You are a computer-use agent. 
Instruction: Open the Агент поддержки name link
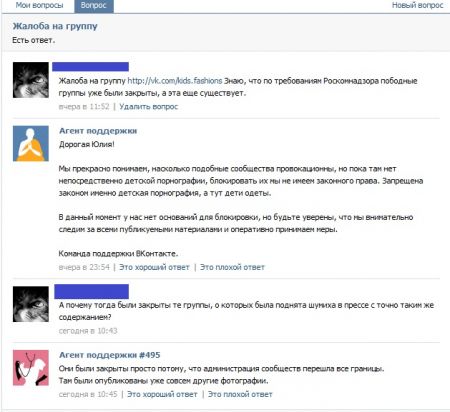click(98, 131)
